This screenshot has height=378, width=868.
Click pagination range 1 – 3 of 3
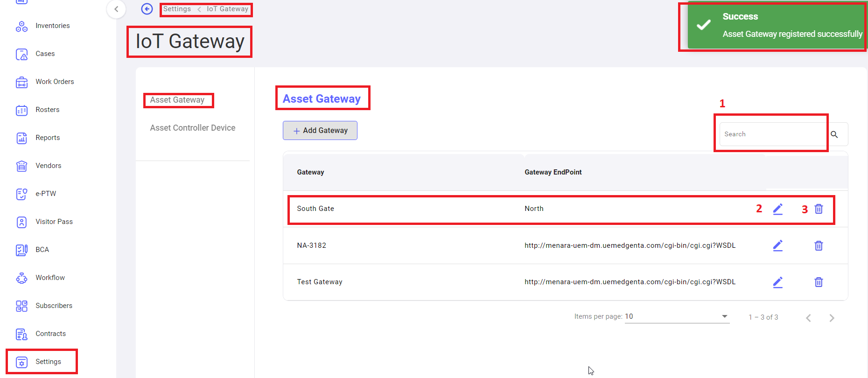tap(763, 317)
